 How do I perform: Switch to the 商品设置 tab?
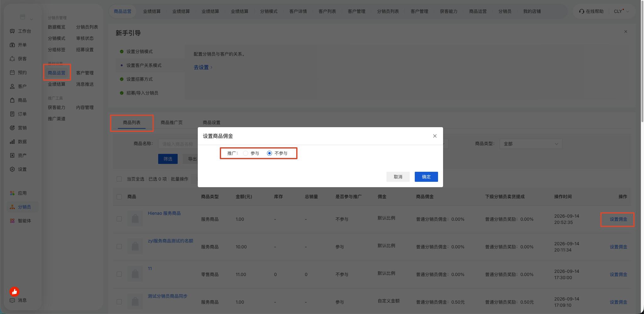[212, 122]
